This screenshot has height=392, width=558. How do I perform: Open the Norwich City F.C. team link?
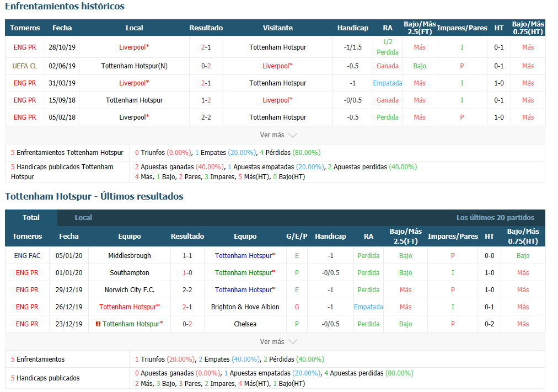coord(130,290)
